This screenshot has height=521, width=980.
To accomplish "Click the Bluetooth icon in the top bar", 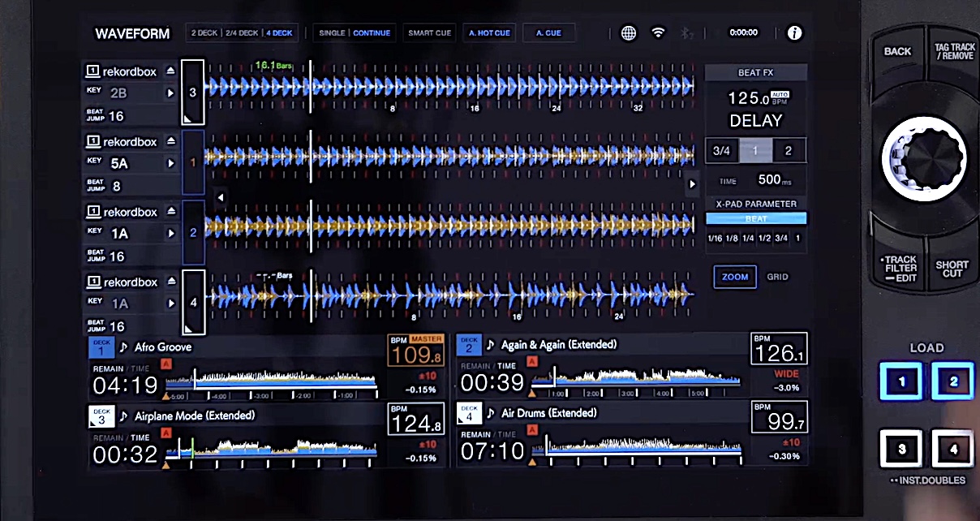I will pos(687,32).
